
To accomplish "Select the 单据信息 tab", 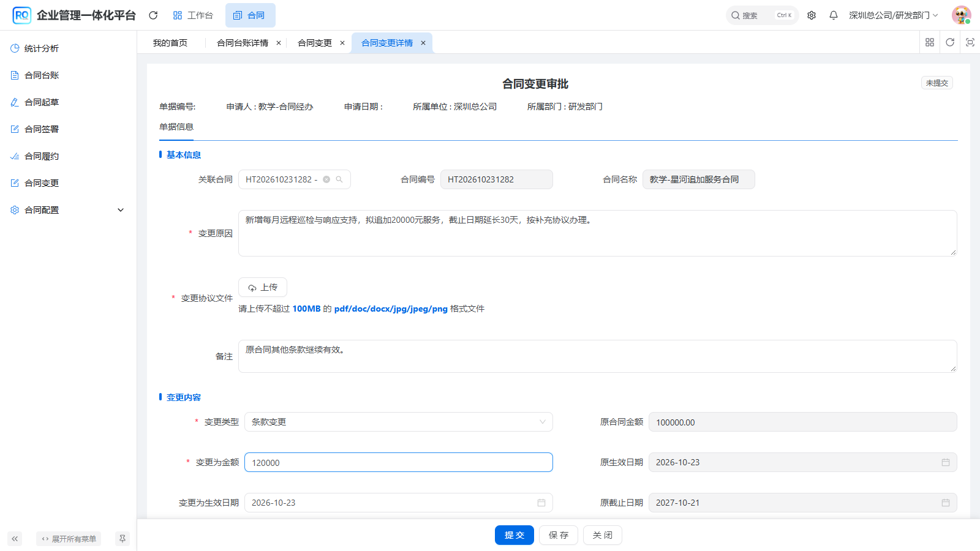I will tap(176, 127).
